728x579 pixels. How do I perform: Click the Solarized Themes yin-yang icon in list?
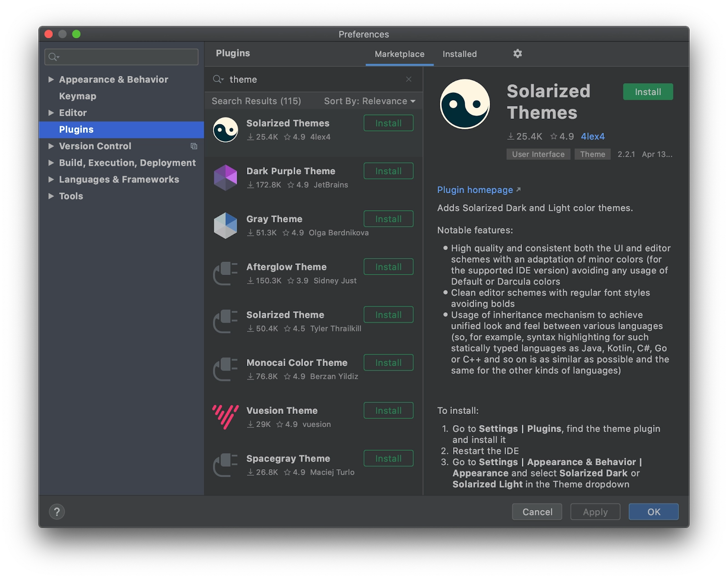click(x=226, y=130)
